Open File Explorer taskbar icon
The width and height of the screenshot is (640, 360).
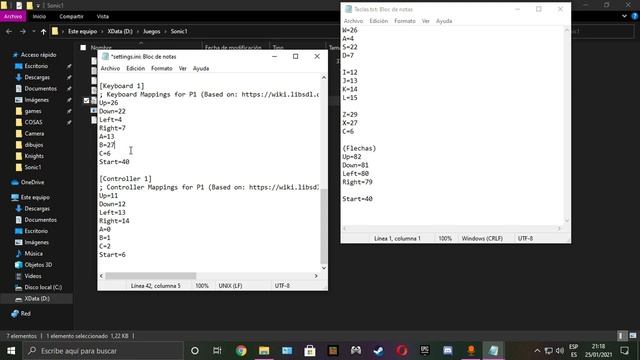(264, 351)
